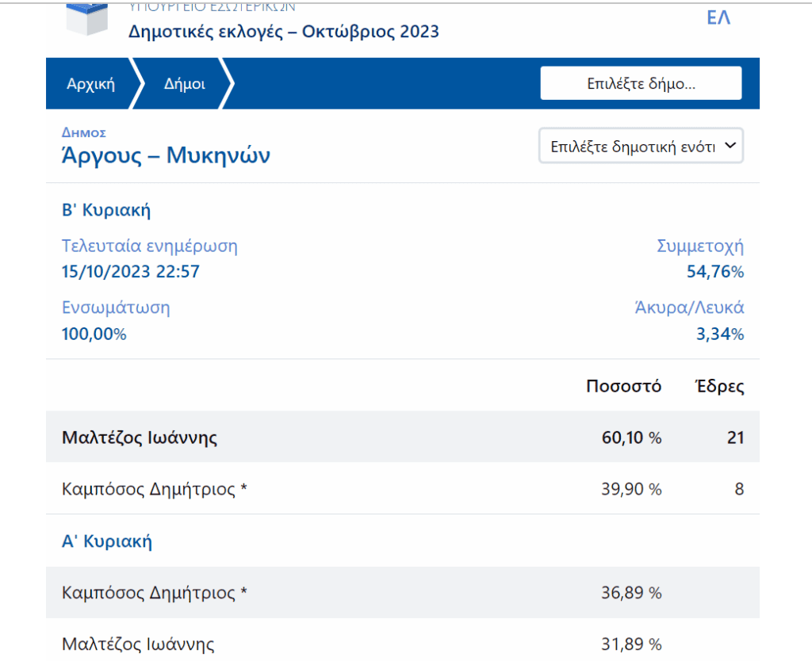Screen dimensions: 812x661
Task: Click the dropdown chevron arrow for municipal unit
Action: pos(730,147)
